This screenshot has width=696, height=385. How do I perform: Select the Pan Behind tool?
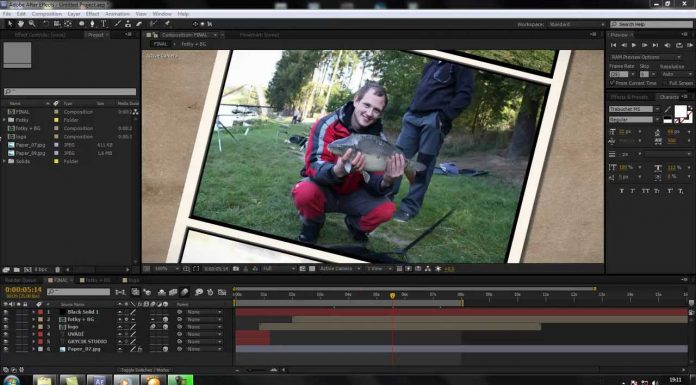pos(68,24)
